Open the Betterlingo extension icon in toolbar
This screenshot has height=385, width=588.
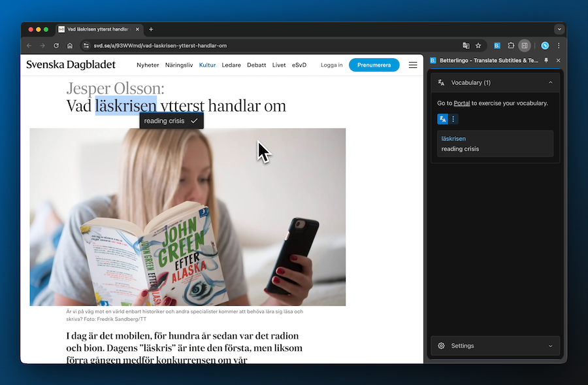(x=497, y=45)
